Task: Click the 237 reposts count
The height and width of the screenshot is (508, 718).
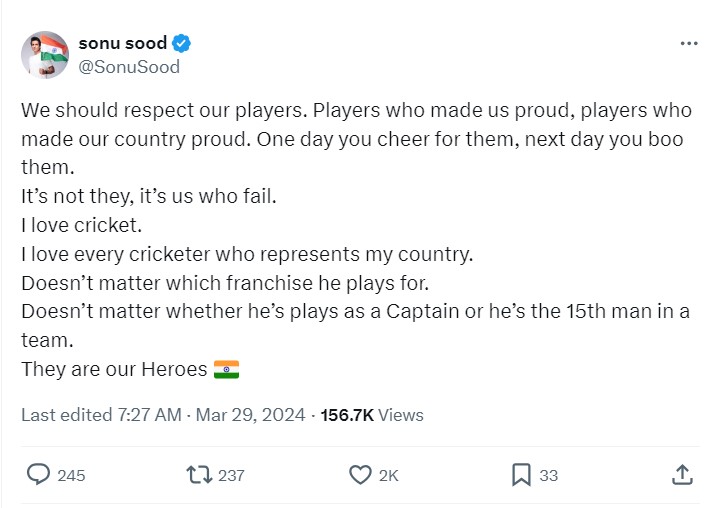Action: 231,476
